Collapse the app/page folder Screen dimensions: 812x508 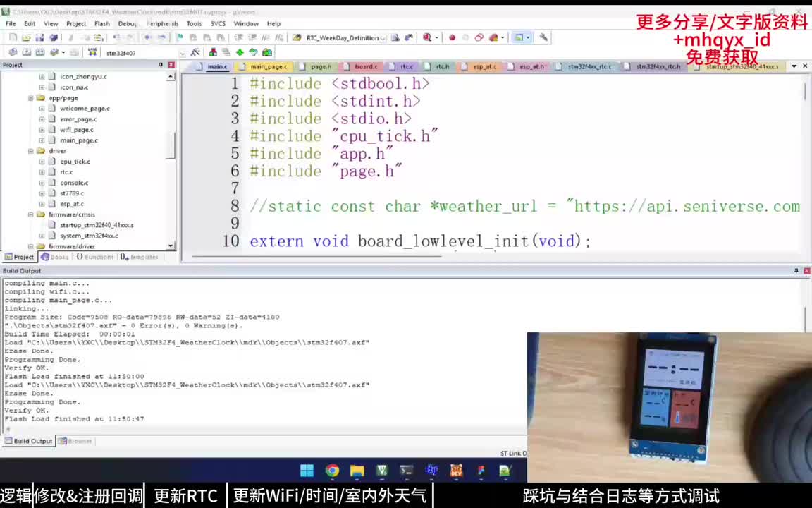[31, 98]
